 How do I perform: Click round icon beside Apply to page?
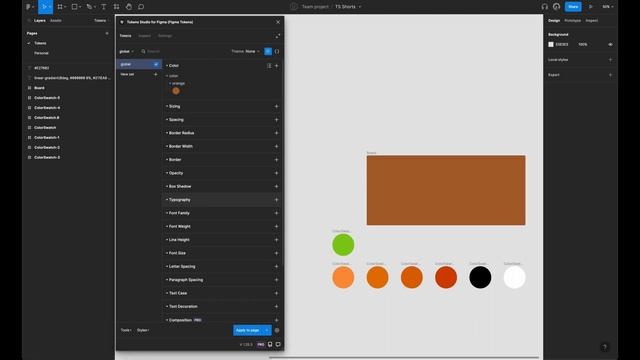click(x=277, y=330)
